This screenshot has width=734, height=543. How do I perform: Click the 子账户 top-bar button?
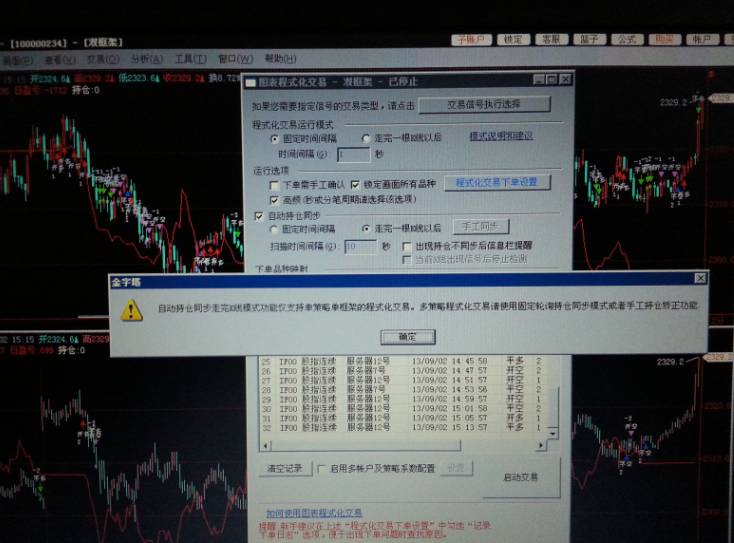click(471, 39)
